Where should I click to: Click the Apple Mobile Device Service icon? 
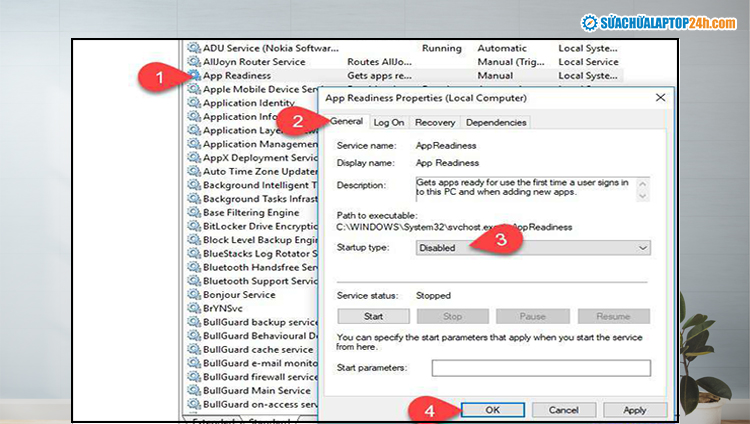194,89
